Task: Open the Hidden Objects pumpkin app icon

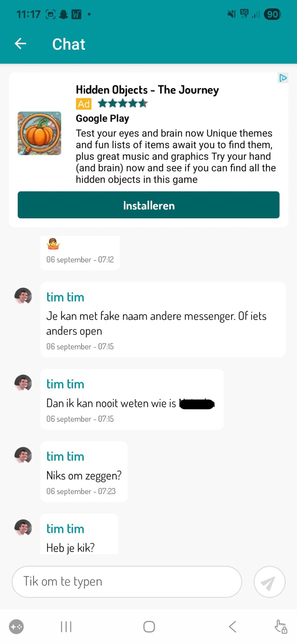Action: click(x=40, y=133)
